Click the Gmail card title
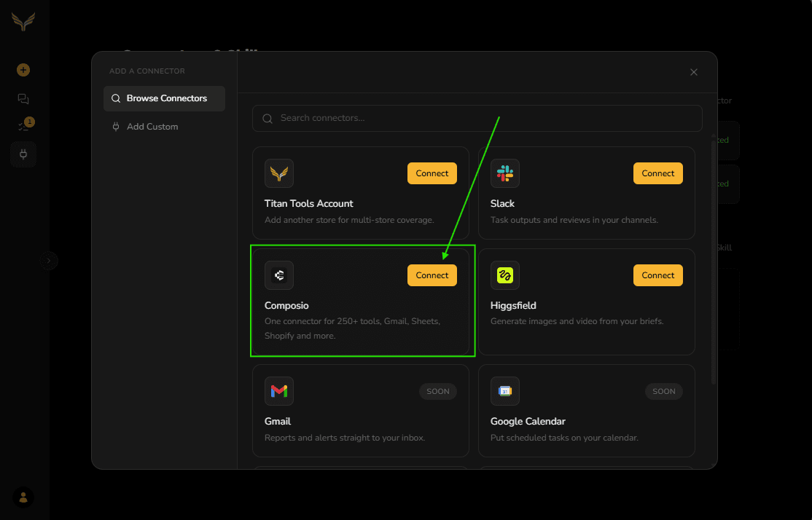 coord(278,421)
